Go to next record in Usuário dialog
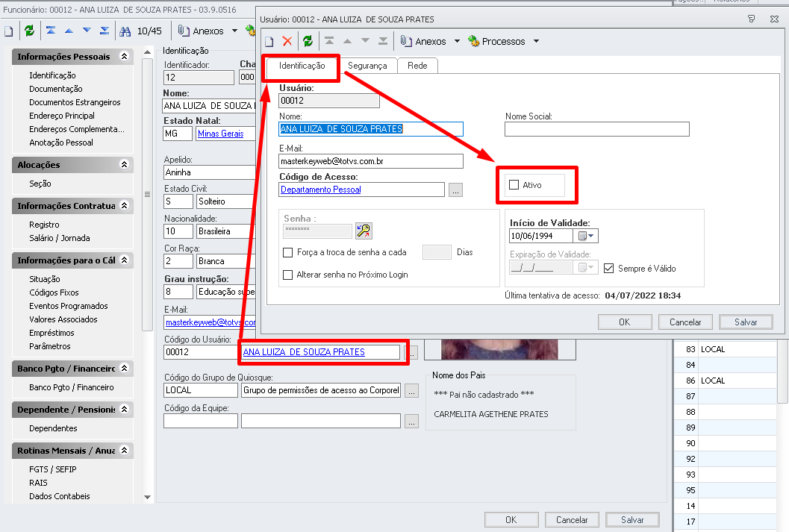Screen dimensions: 789x532 click(365, 41)
